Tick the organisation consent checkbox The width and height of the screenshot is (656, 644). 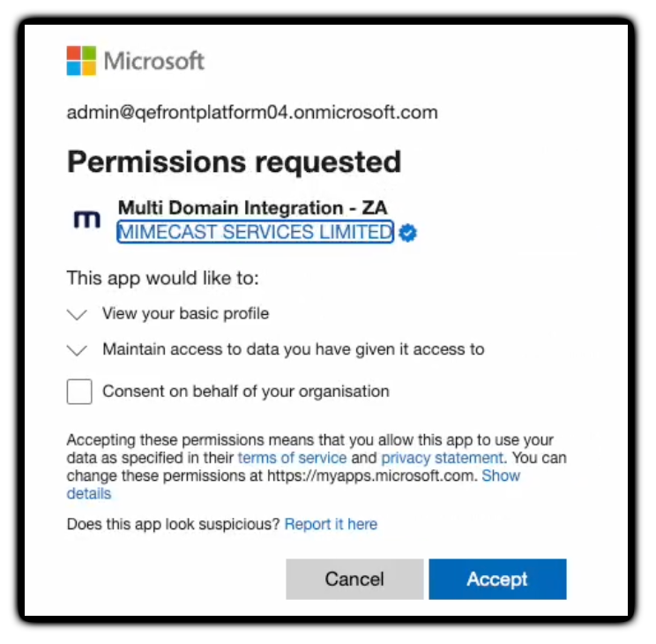coord(80,391)
